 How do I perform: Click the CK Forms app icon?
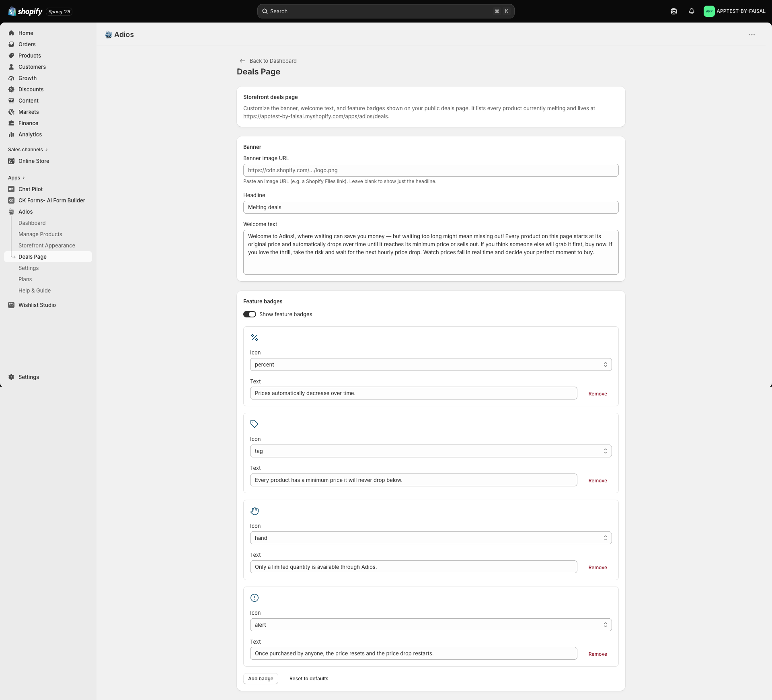[x=11, y=200]
